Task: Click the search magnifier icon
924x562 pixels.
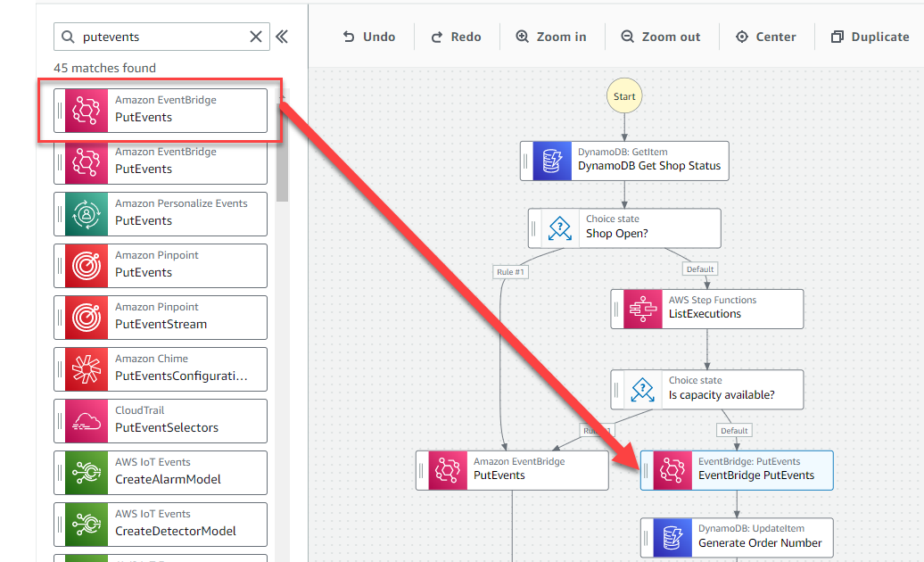Action: point(68,37)
